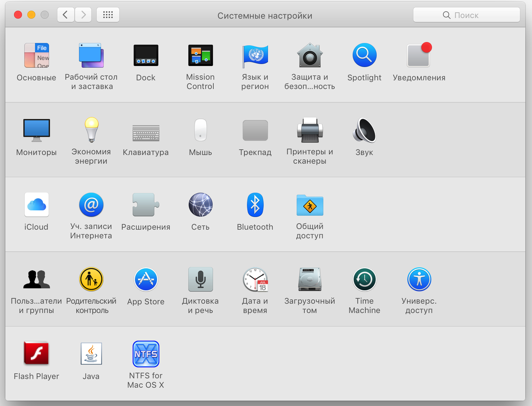The height and width of the screenshot is (406, 532).
Task: Click the Поиск search field
Action: point(466,15)
